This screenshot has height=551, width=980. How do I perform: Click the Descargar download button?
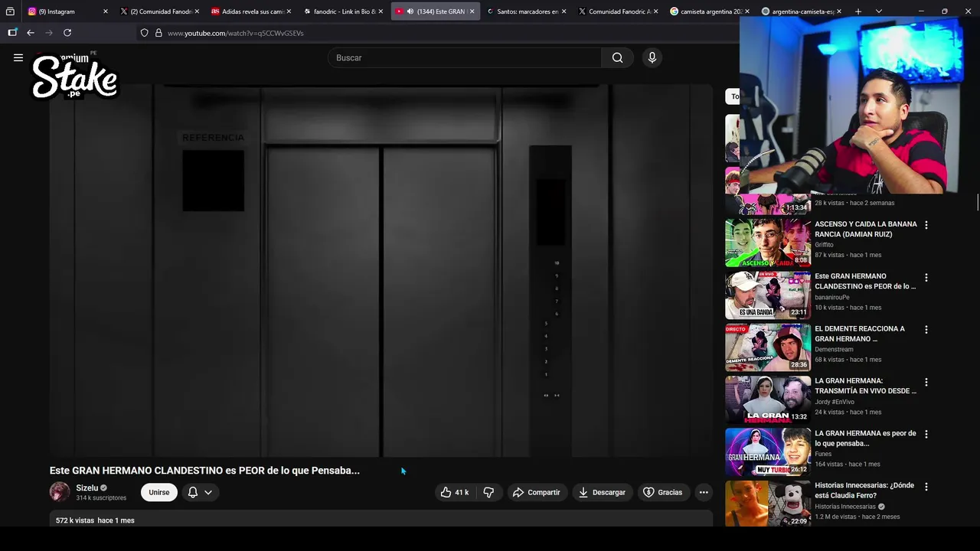(602, 492)
